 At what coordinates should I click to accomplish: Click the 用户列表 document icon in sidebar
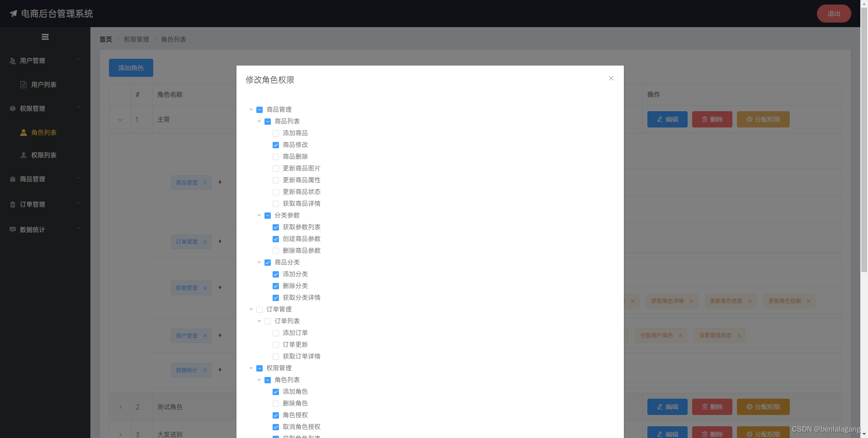click(24, 85)
